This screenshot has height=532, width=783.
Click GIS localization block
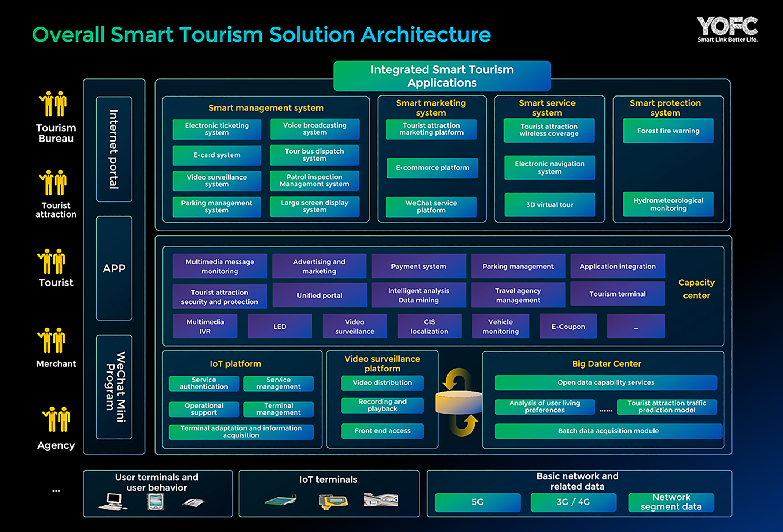click(430, 326)
